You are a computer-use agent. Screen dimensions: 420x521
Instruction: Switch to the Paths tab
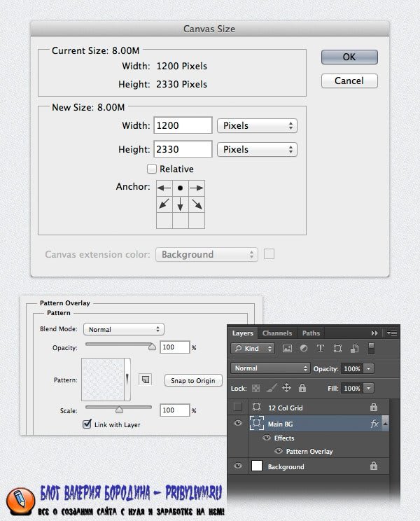tap(311, 333)
